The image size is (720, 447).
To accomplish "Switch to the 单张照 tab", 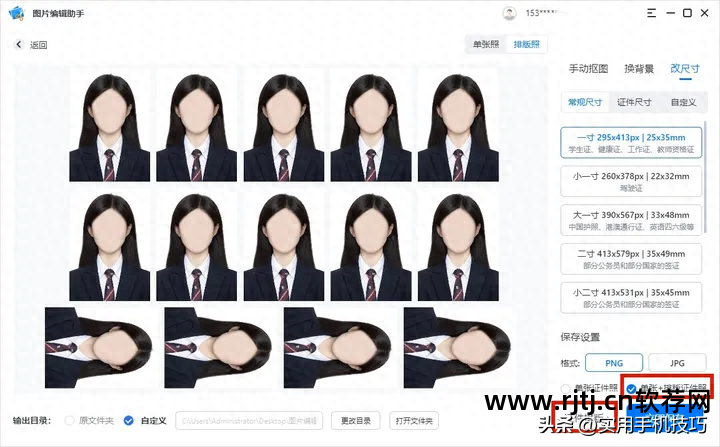I will [486, 45].
